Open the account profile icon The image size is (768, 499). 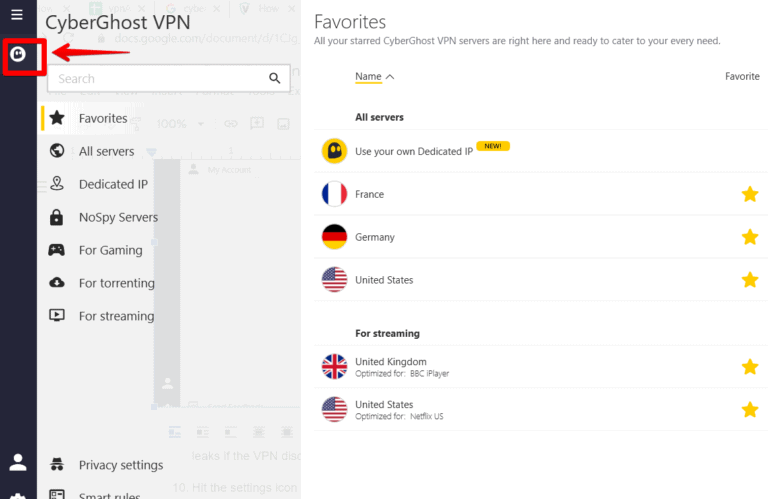[x=18, y=462]
